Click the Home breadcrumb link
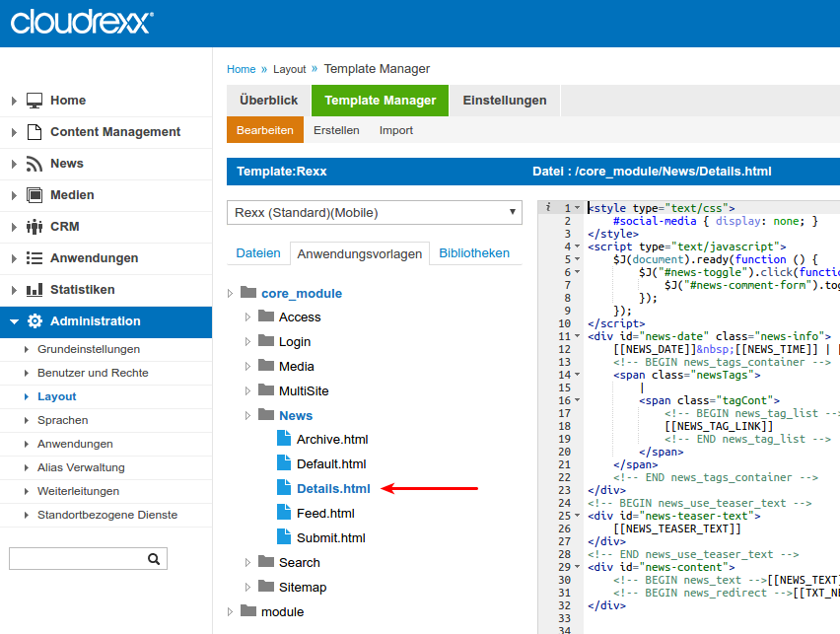The width and height of the screenshot is (840, 634). click(242, 69)
